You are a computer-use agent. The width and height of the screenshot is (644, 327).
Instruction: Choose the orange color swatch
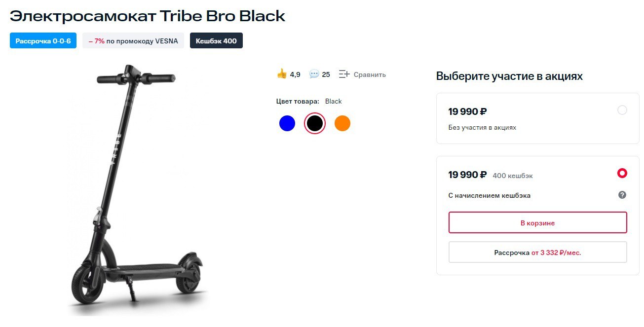(x=342, y=123)
